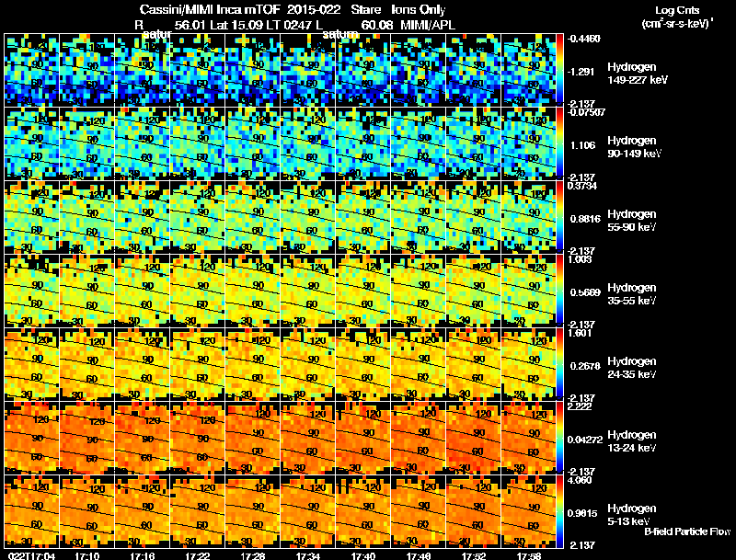Click the "Cassini/MIMI Inca mTOF" title text
Viewport: 736px width, 560px height.
210,9
